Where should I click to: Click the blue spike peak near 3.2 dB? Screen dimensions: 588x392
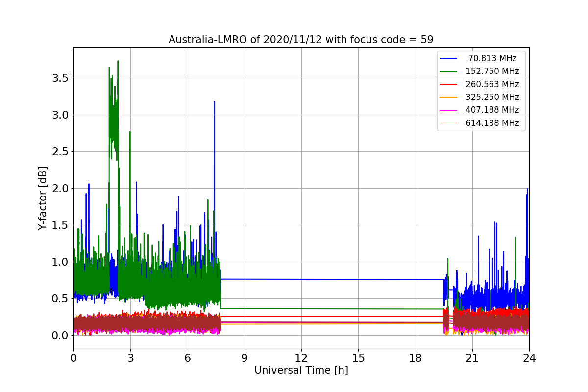pyautogui.click(x=214, y=102)
